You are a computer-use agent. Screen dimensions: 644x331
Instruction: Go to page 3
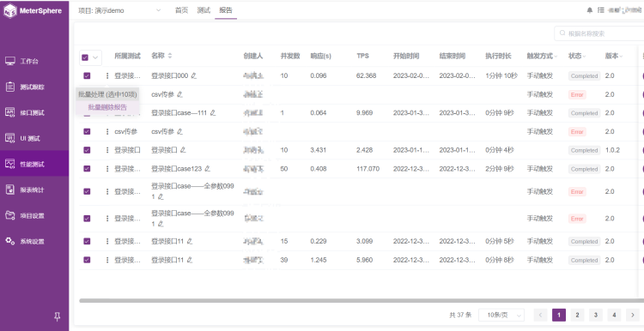click(596, 315)
